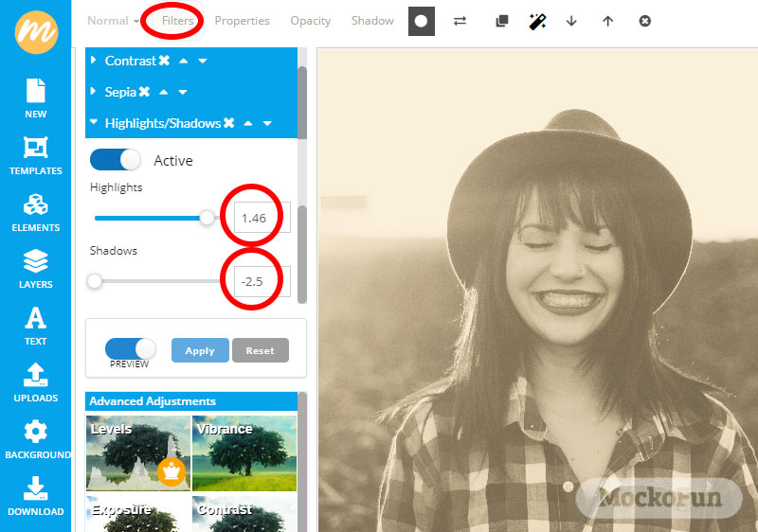The image size is (758, 532).
Task: Move Contrast filter down
Action: pos(203,61)
